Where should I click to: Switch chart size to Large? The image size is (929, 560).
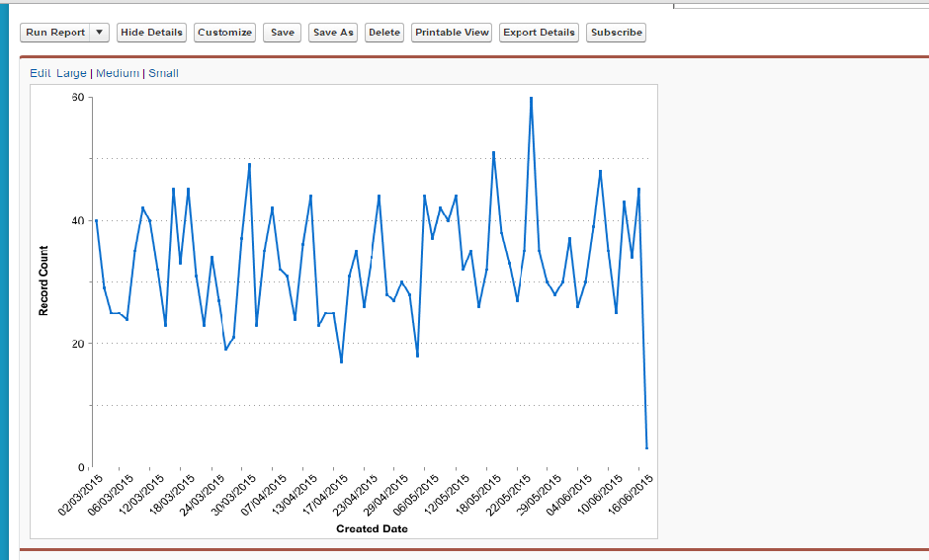[71, 73]
